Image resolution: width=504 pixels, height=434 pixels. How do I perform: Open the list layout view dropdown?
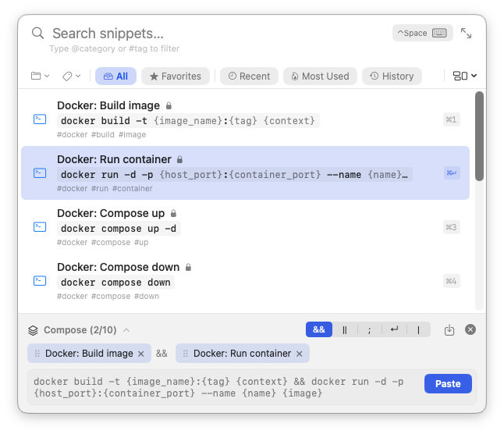464,76
